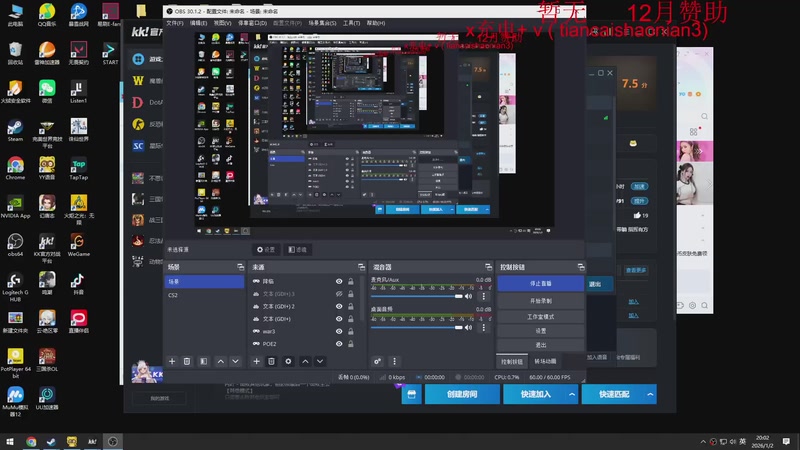This screenshot has width=800, height=450.
Task: Open the Steam desktop shortcut
Action: click(15, 131)
